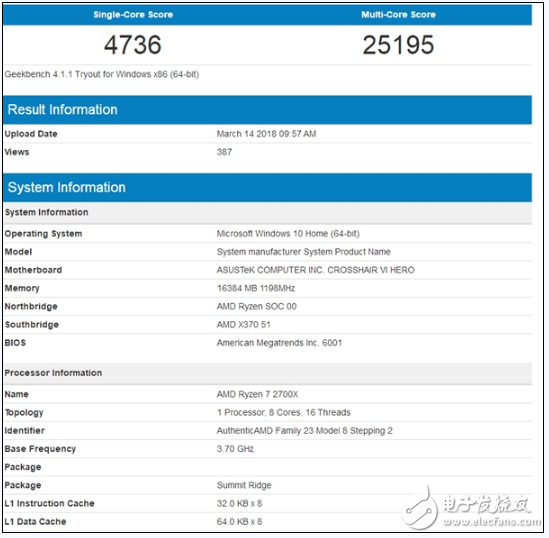Click the Base Frequency 3.70 GHz value
This screenshot has width=549, height=538.
click(235, 449)
